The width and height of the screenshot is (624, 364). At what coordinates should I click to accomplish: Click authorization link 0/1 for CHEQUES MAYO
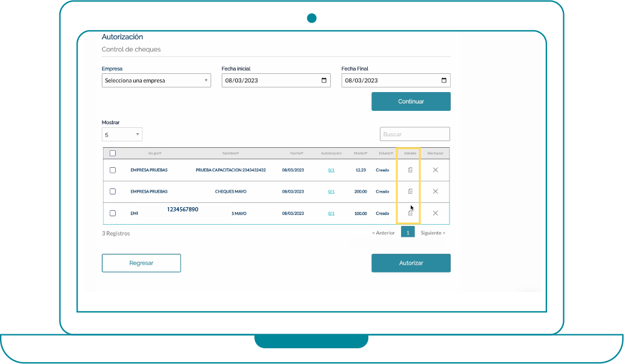(331, 191)
